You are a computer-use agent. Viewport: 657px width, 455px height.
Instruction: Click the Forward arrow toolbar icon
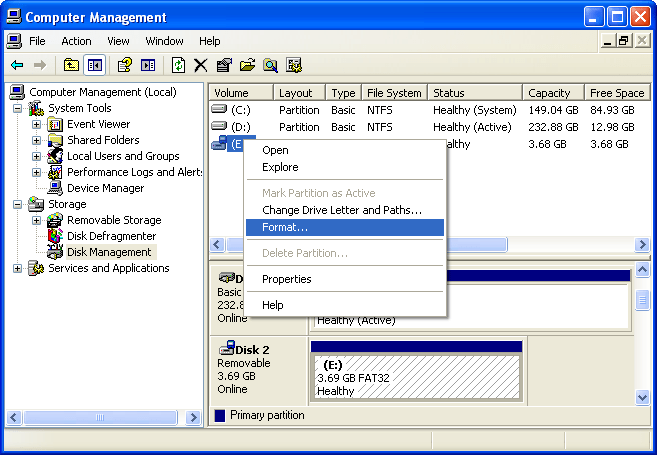click(40, 65)
